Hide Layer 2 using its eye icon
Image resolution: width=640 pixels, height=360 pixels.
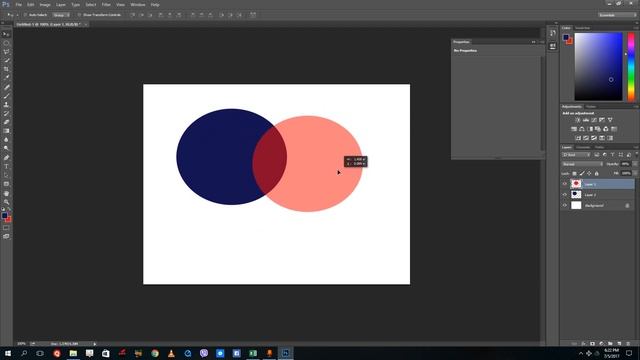pos(565,195)
